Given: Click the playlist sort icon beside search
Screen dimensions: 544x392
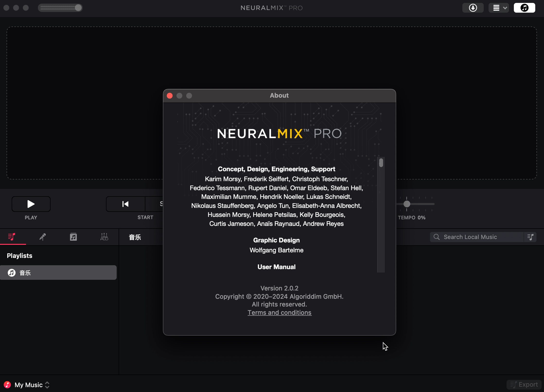Looking at the screenshot, I should coord(530,237).
